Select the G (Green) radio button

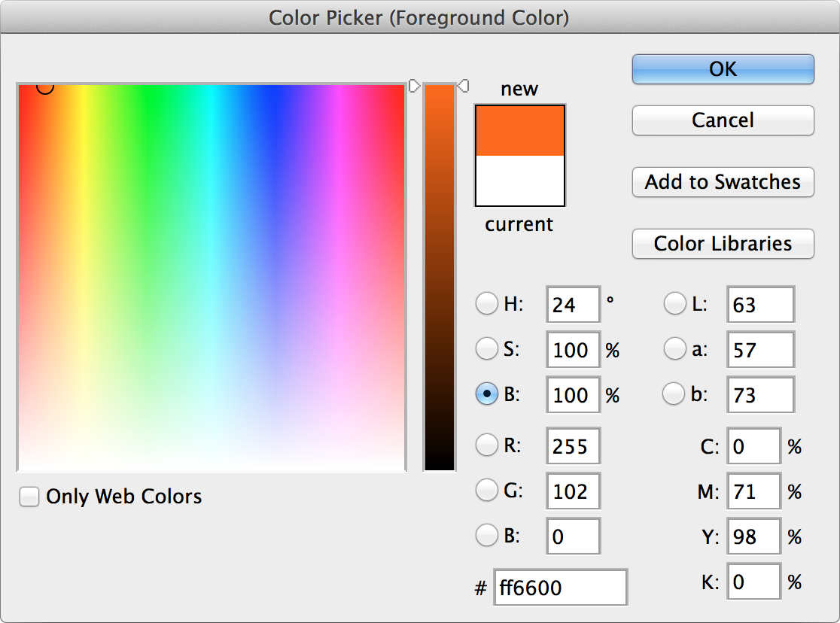[x=486, y=491]
